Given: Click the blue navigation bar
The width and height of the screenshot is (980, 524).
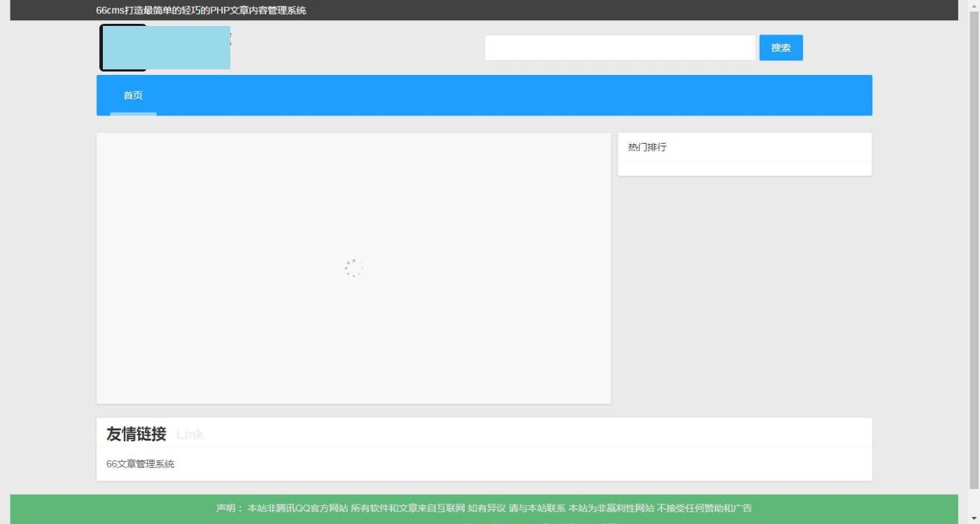Looking at the screenshot, I should point(490,95).
